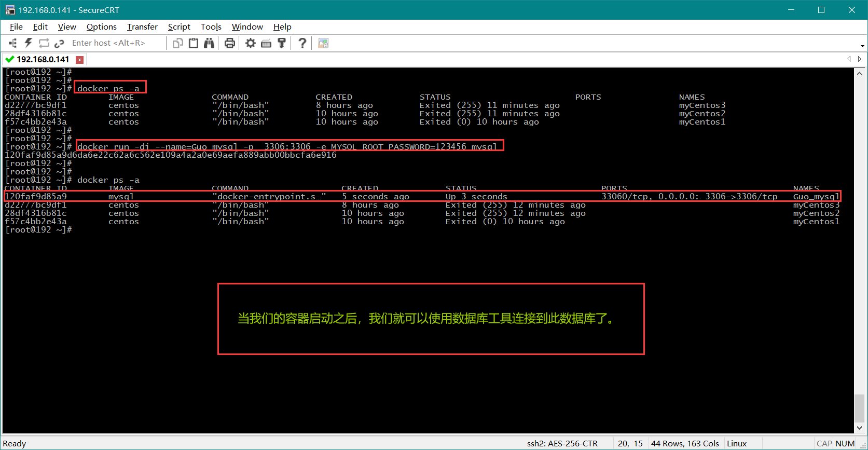This screenshot has width=868, height=450.
Task: Open the keymap editor keyboard icon
Action: coord(266,43)
